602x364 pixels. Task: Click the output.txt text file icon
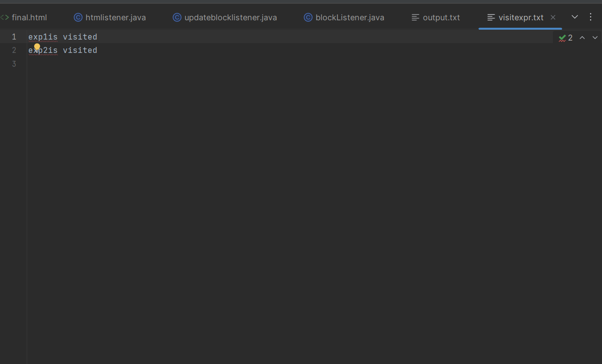(x=416, y=17)
